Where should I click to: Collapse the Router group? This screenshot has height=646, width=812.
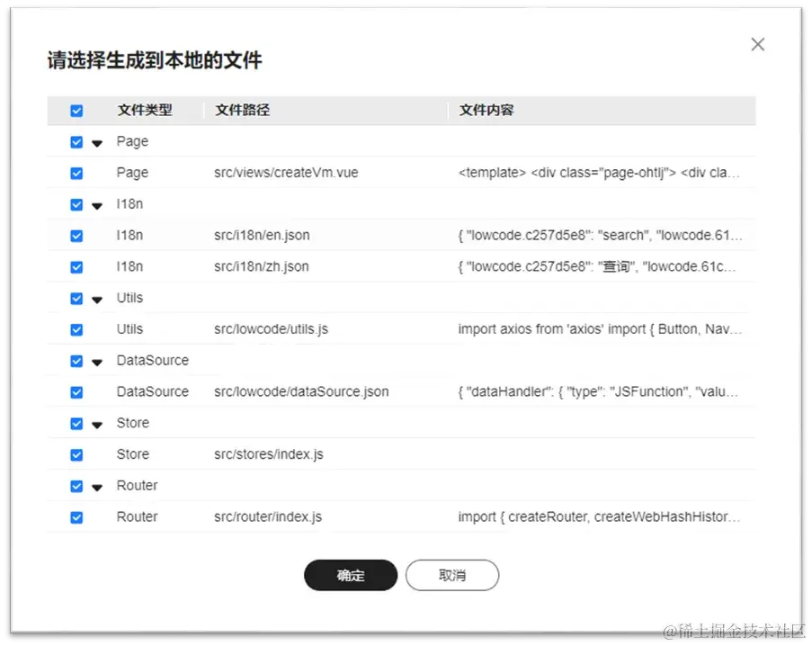click(x=97, y=486)
